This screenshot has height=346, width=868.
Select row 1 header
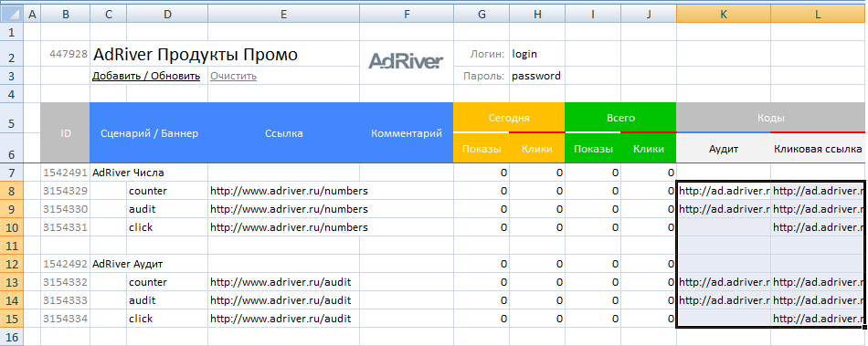click(12, 32)
